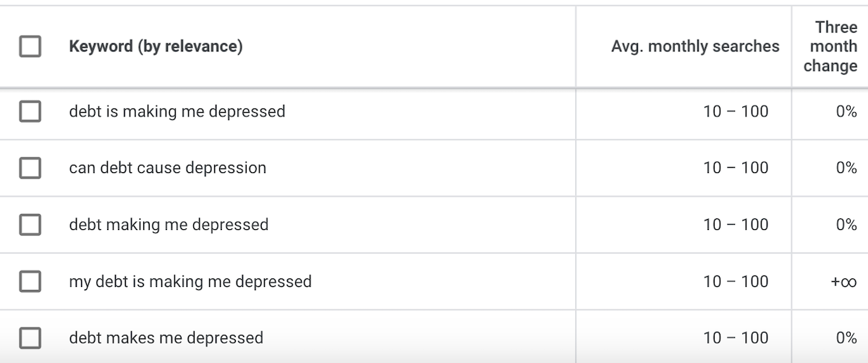
Task: Click search volume for "can debt cause depression"
Action: click(736, 168)
